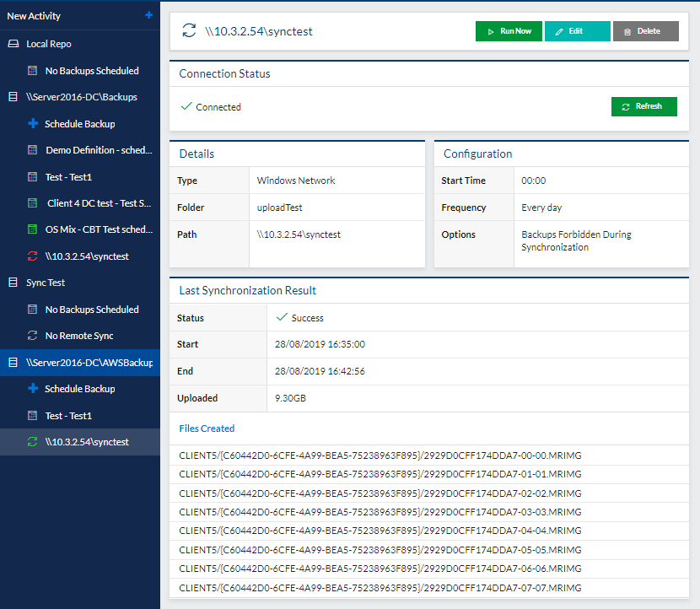Select No Remote Sync under Sync Test

(79, 336)
